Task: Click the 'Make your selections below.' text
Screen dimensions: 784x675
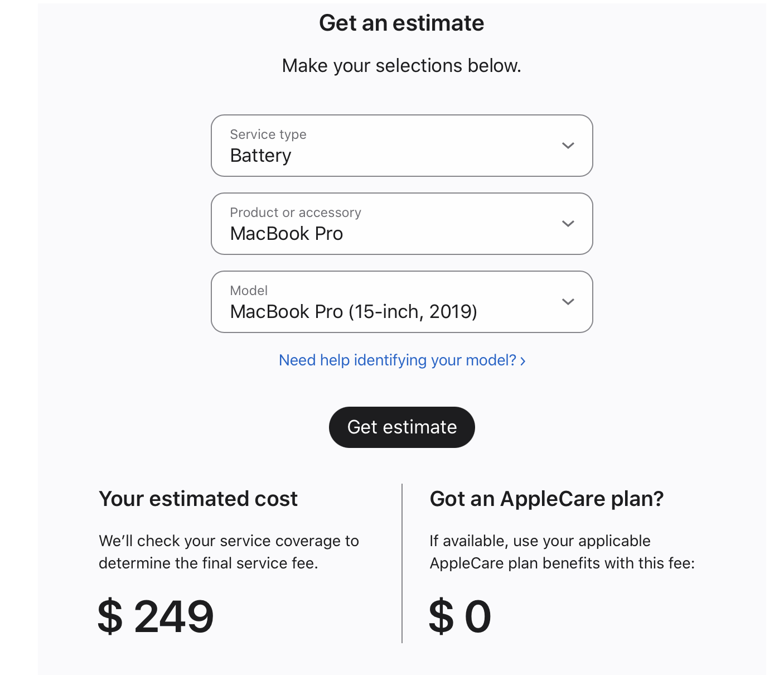Action: pos(401,66)
